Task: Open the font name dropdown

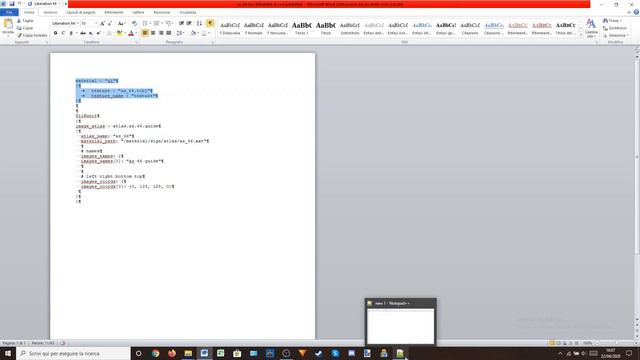Action: [77, 24]
